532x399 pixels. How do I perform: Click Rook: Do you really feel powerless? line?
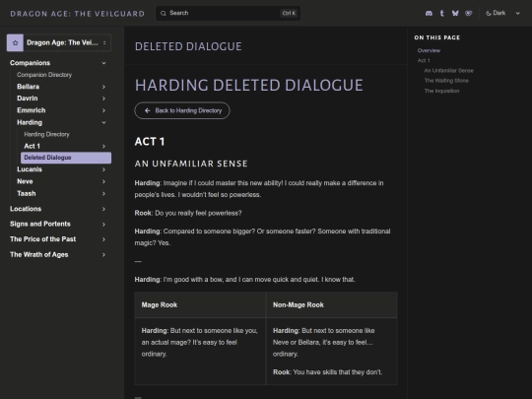(x=188, y=213)
